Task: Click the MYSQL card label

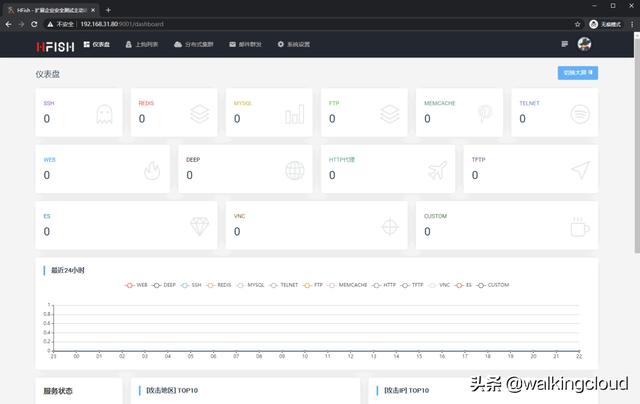Action: (242, 103)
